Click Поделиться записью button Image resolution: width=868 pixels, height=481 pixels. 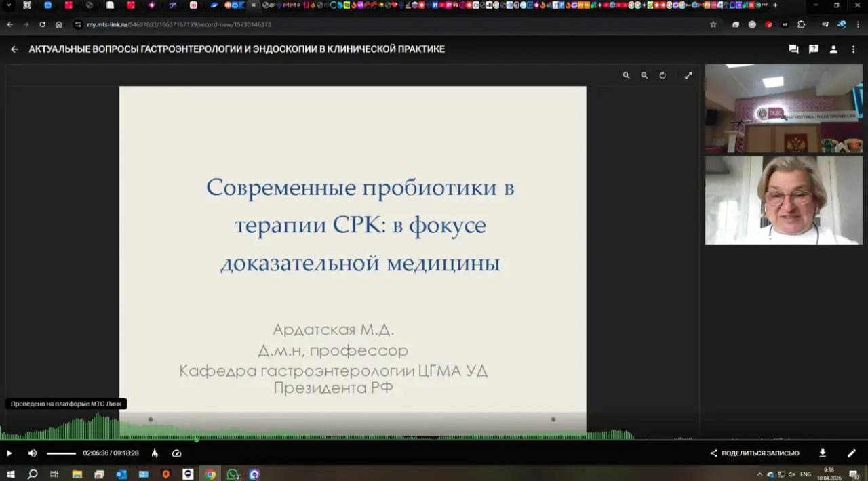tap(754, 453)
